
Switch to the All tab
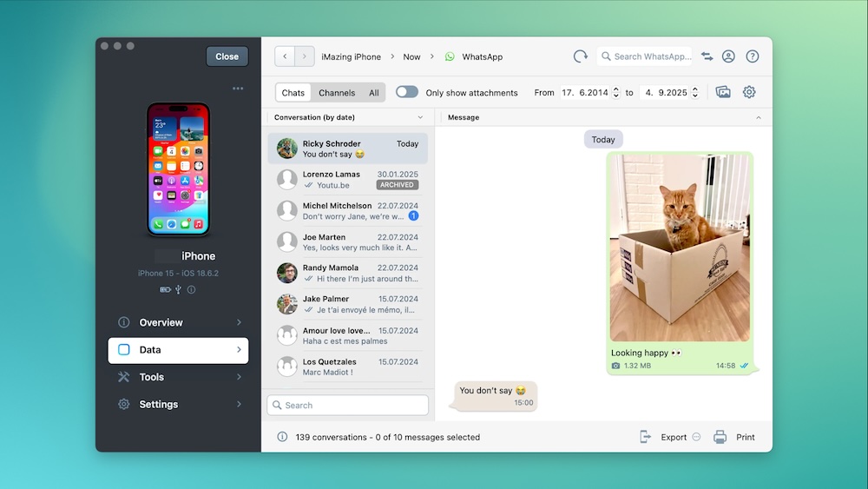[x=373, y=92]
